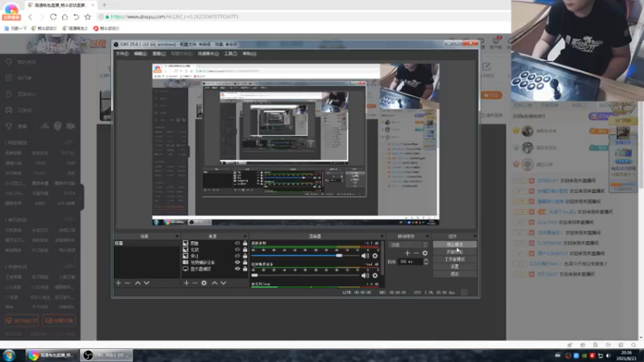Open the OBS Tools (工具) menu
Screen dimensions: 644x362
coord(230,54)
